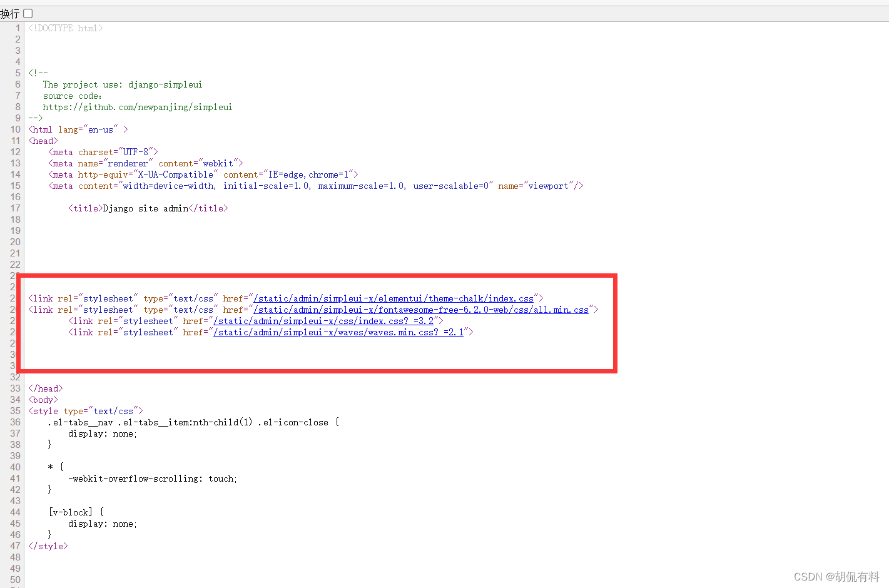Open the waves.min.css?_=2.1 link
Screen dimensions: 889x588
click(x=338, y=332)
